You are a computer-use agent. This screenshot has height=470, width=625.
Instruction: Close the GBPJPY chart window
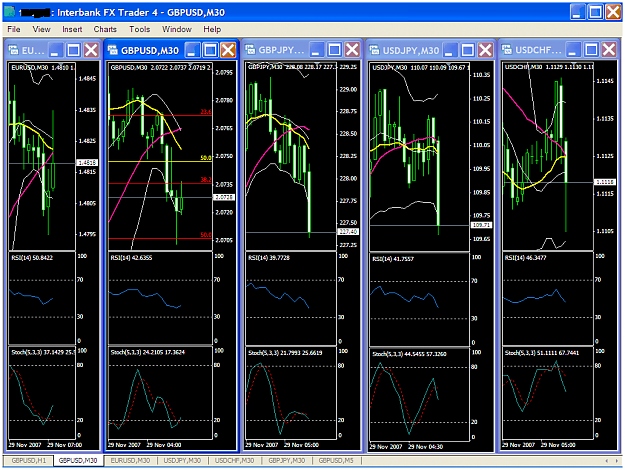pos(352,50)
